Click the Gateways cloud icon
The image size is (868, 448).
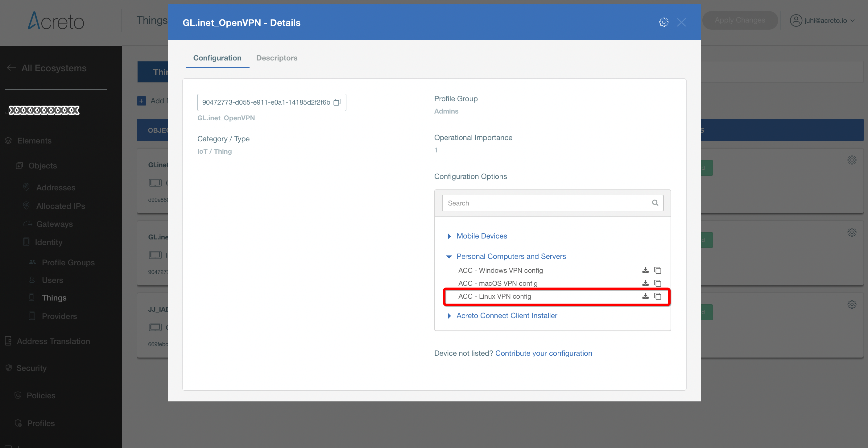click(28, 224)
